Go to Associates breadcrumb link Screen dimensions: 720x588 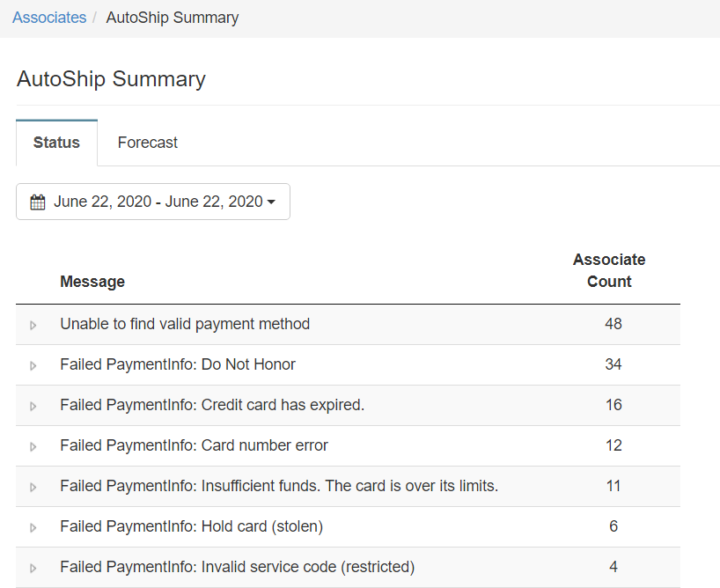49,18
